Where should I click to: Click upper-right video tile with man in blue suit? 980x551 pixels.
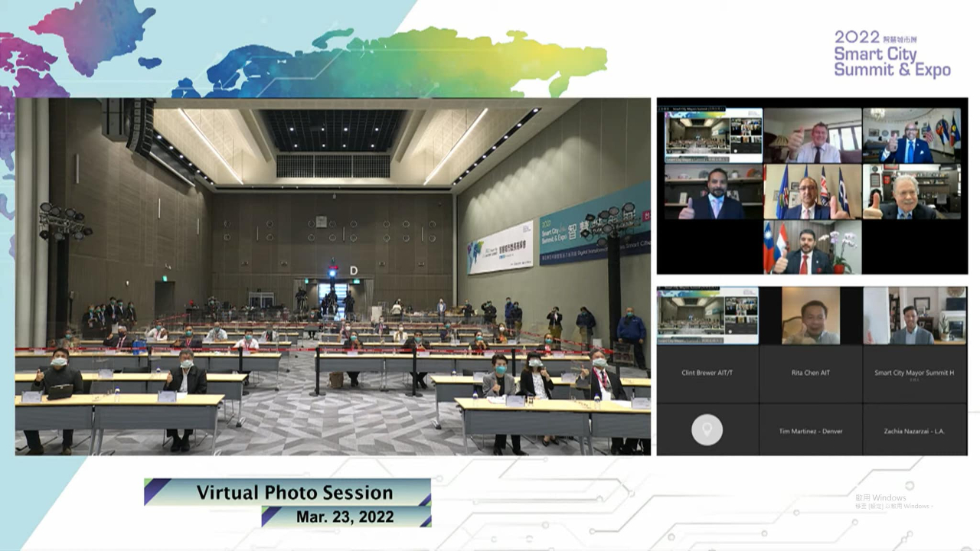(911, 135)
